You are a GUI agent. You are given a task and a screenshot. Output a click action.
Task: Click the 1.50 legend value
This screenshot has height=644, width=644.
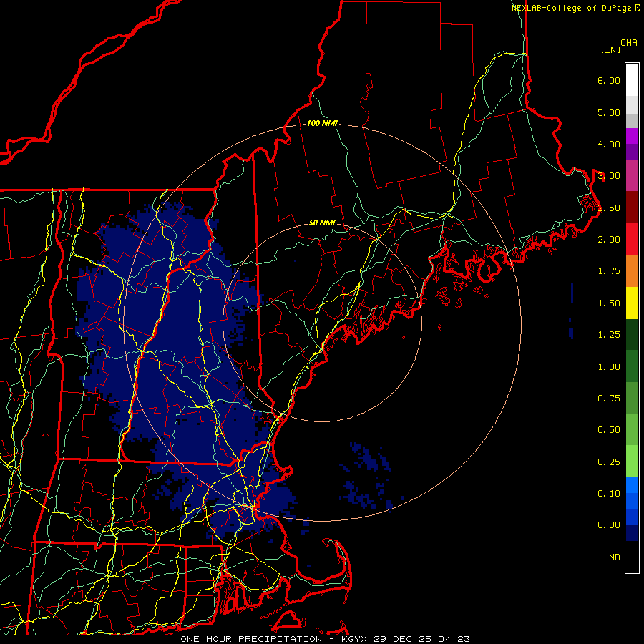(x=609, y=303)
